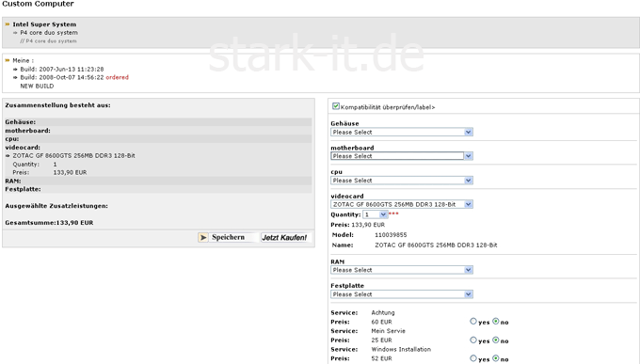
Task: Click the arrow icon beside Speichern
Action: tap(203, 238)
